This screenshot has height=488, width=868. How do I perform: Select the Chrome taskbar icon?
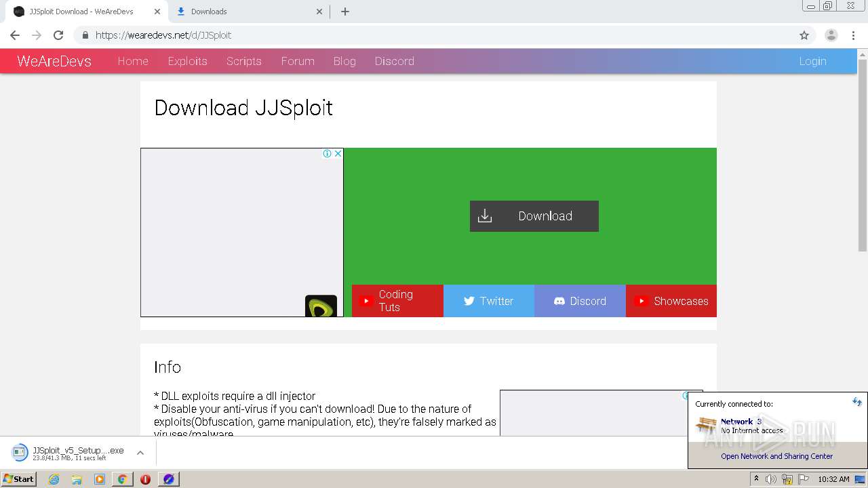tap(123, 479)
